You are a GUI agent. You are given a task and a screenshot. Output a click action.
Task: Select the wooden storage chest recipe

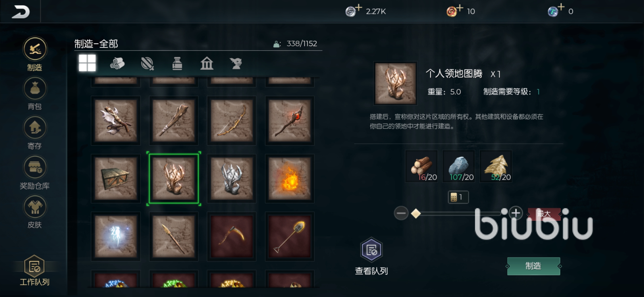(x=116, y=178)
